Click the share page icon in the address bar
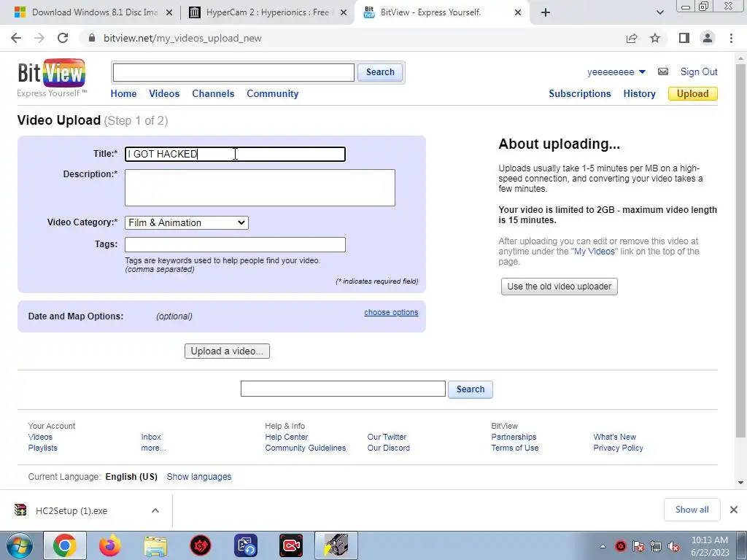This screenshot has width=747, height=560. pyautogui.click(x=632, y=38)
